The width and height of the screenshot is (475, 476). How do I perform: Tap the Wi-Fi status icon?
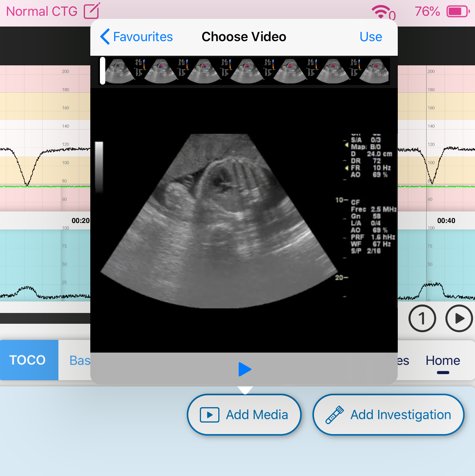[x=381, y=12]
